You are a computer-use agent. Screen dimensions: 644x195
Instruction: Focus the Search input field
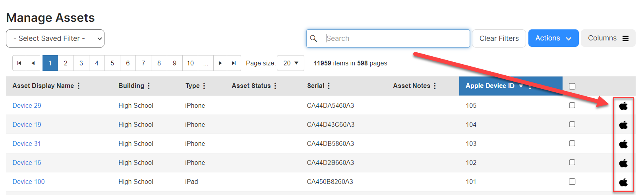pos(395,38)
